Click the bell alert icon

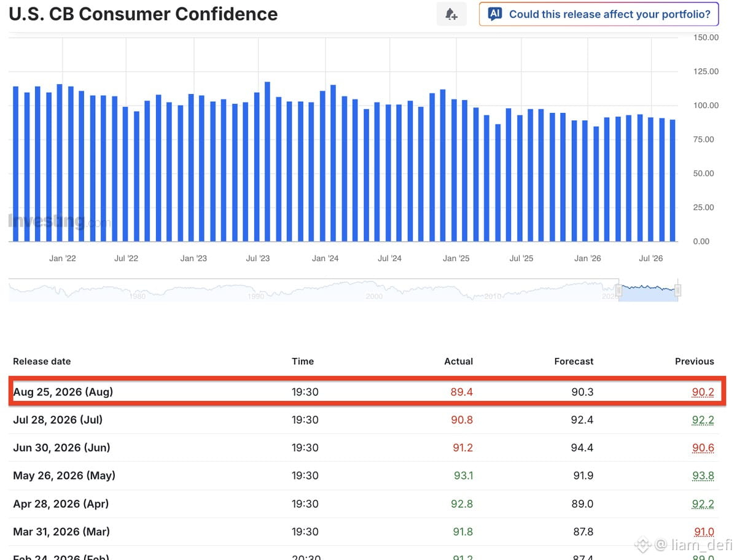[451, 14]
